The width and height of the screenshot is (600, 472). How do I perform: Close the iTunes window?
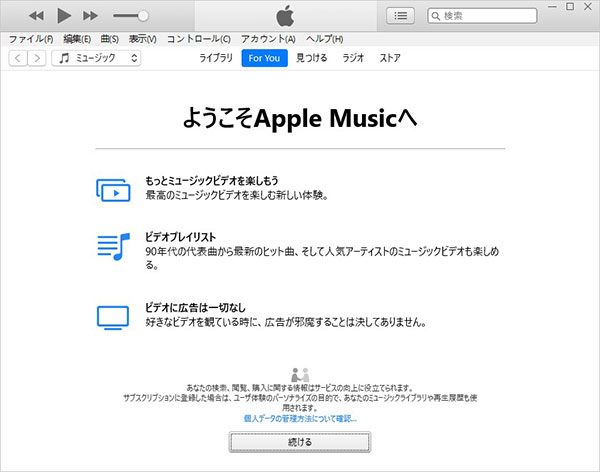click(588, 7)
